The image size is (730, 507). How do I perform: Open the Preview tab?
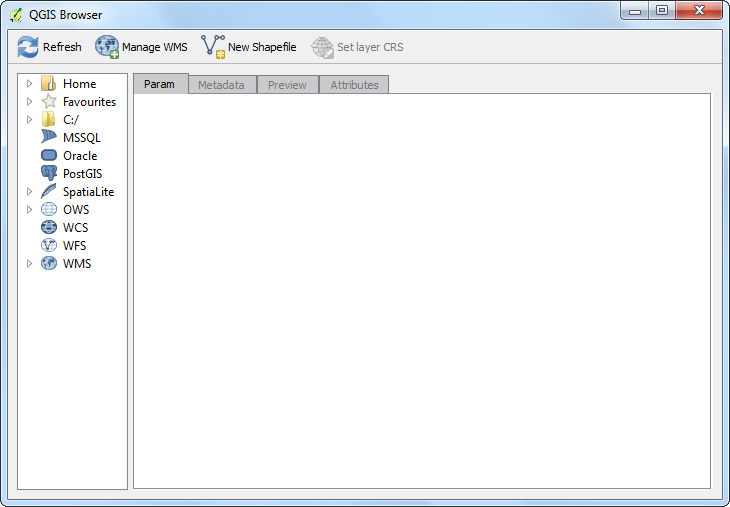[x=288, y=85]
